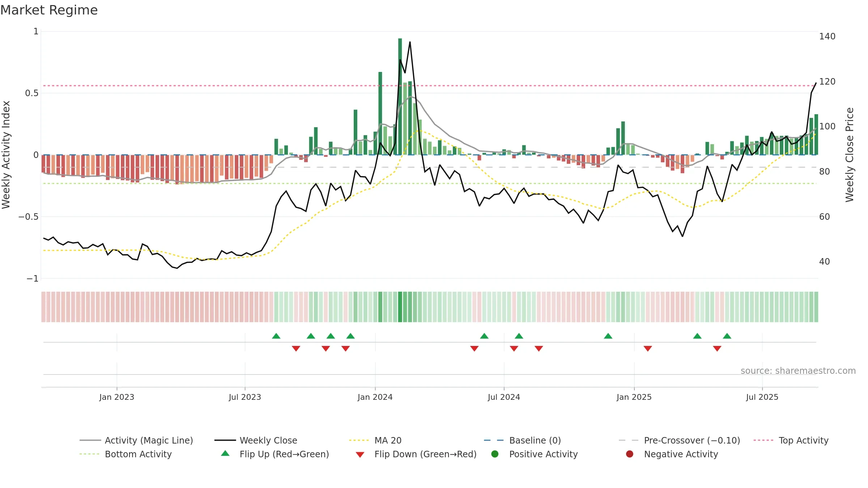
Task: Click the first flip-up marker after Jul 2023
Action: pos(276,336)
